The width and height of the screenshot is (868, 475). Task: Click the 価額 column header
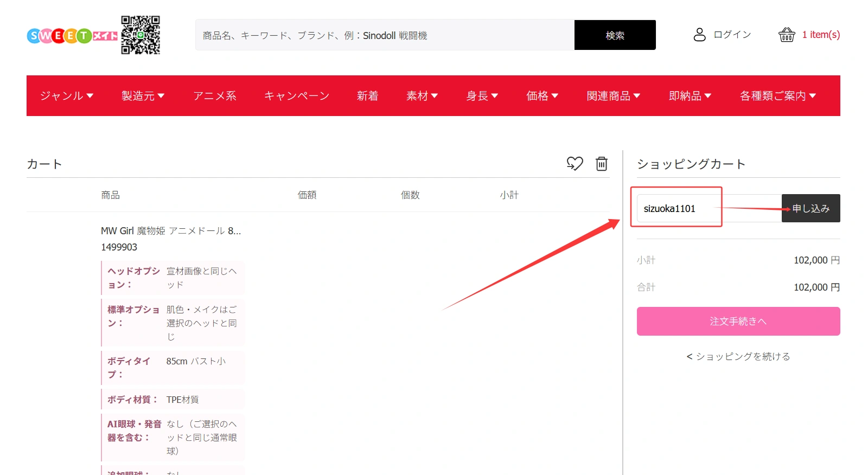pos(307,195)
